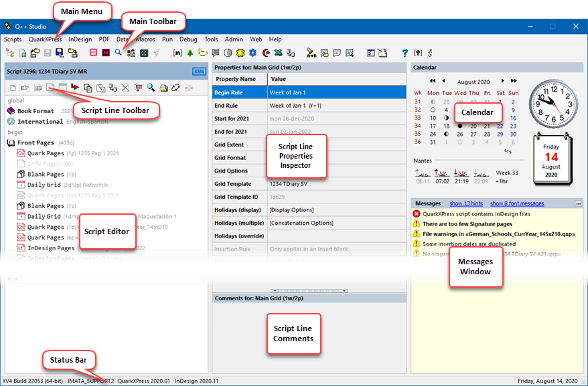Screen dimensions: 588x386
Task: Click the info 'i' toolbar icon
Action: point(430,53)
